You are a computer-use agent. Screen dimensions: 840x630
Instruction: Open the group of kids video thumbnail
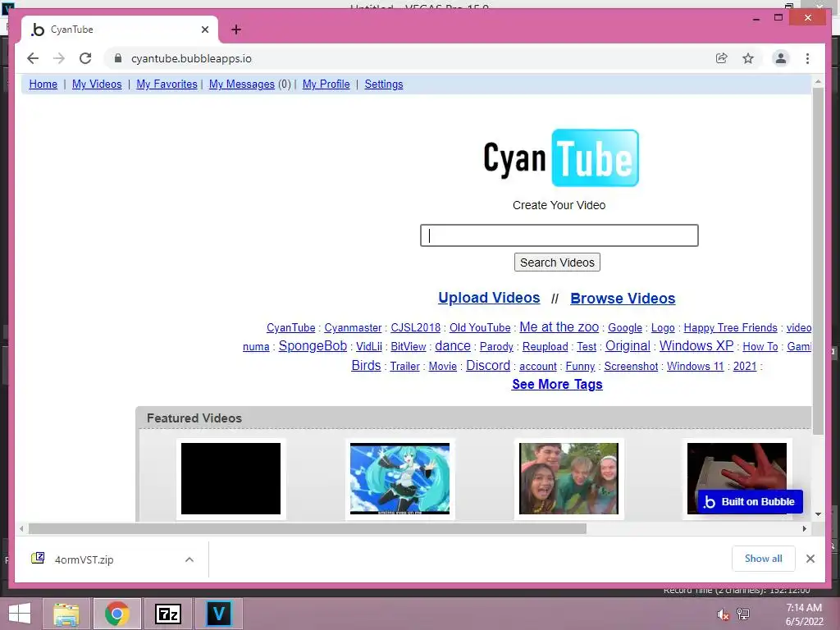569,478
